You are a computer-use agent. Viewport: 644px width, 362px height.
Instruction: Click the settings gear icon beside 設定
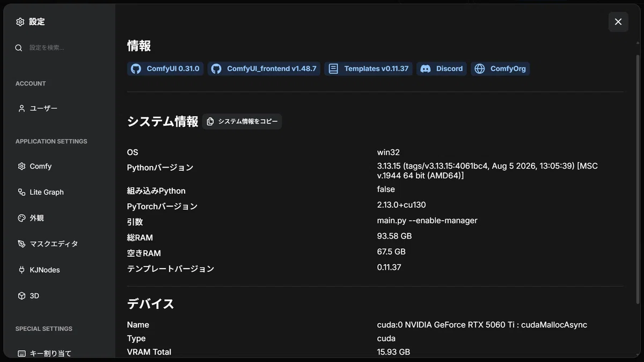20,22
